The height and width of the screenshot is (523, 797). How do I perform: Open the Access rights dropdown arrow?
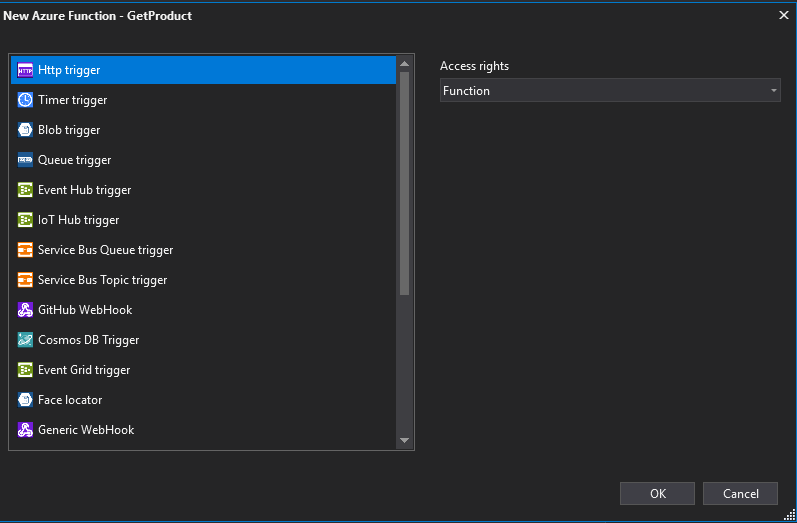[773, 91]
